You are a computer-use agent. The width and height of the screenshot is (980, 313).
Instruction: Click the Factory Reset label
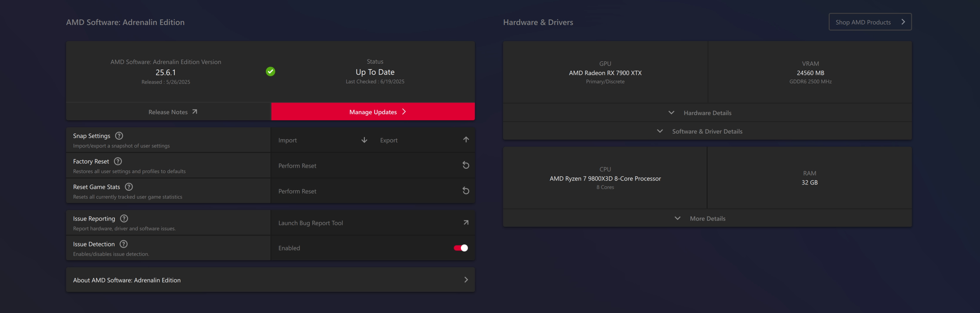(x=91, y=161)
